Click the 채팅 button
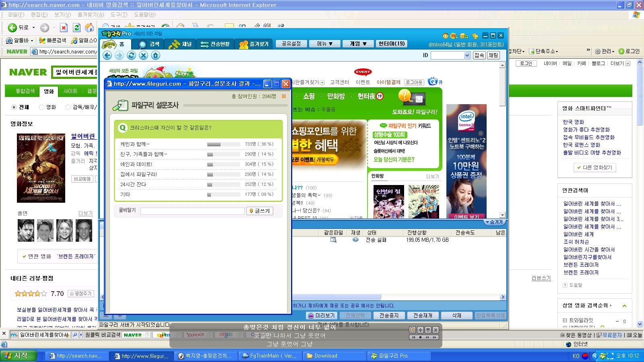Screen dimensions: 644x362 coord(493,55)
